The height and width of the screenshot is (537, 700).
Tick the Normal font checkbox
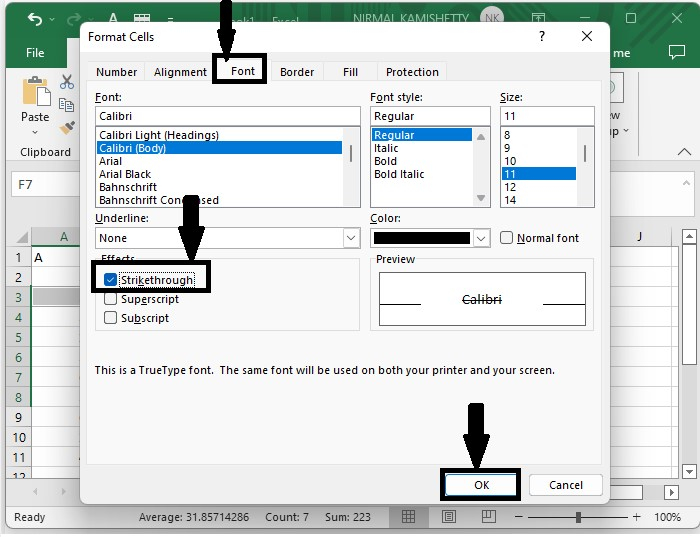507,238
